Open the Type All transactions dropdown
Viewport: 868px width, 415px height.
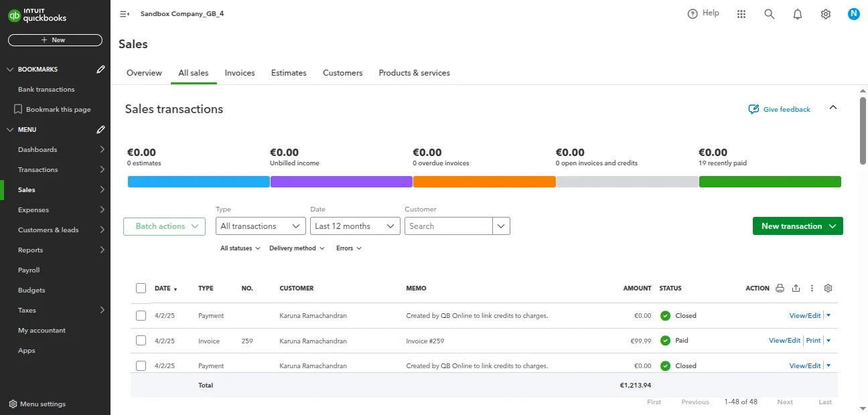tap(261, 226)
